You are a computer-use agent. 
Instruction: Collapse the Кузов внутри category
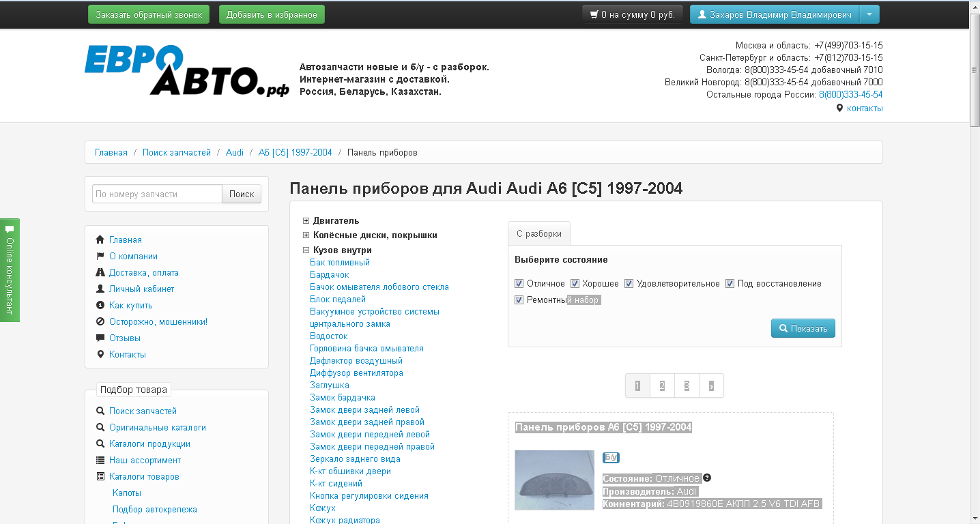tap(306, 250)
